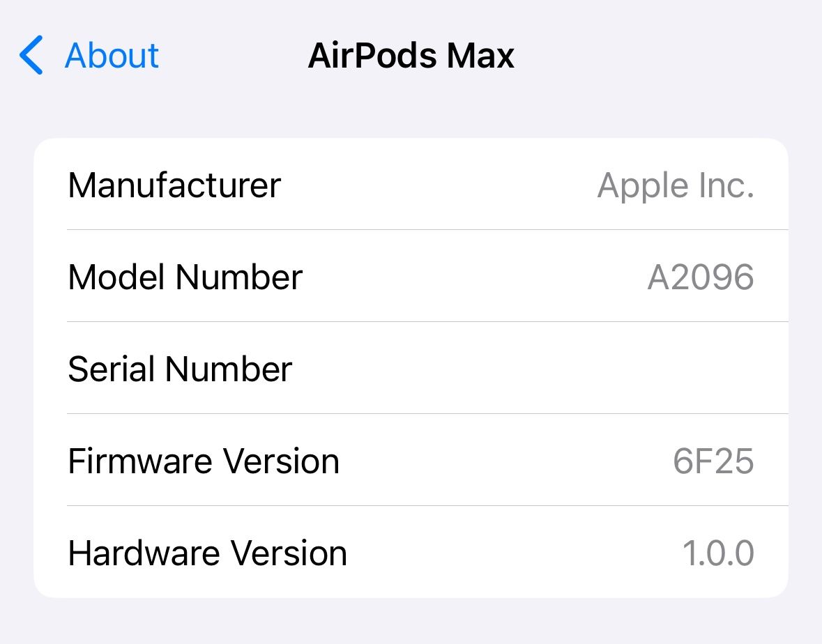Viewport: 822px width, 644px height.
Task: Go back to the About screen
Action: [112, 56]
